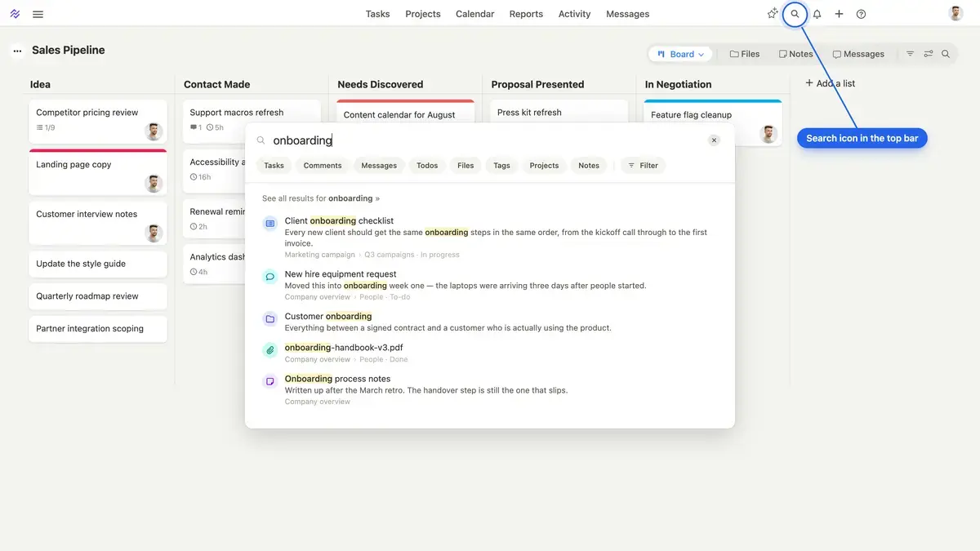980x551 pixels.
Task: Click the search magnifier in the top bar
Action: coord(795,14)
